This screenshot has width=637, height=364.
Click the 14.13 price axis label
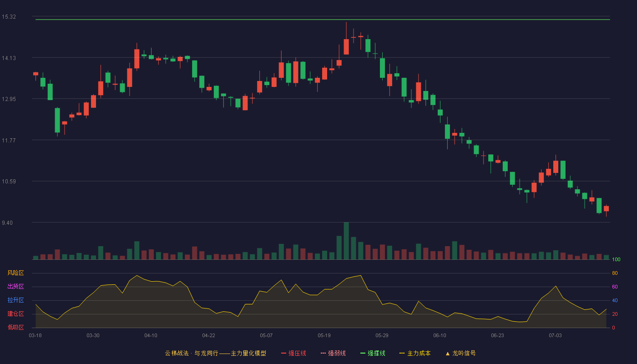(x=9, y=58)
